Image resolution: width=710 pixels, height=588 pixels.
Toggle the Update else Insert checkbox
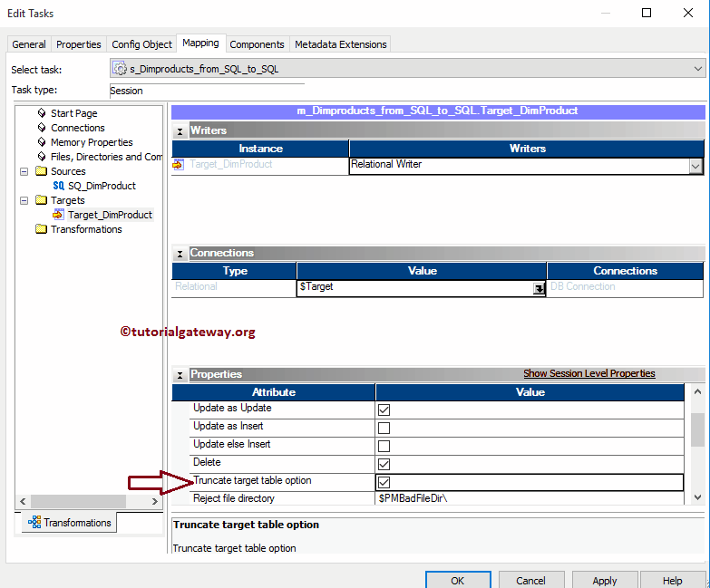click(384, 446)
